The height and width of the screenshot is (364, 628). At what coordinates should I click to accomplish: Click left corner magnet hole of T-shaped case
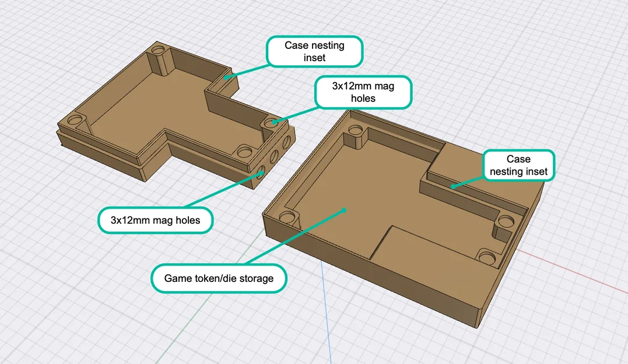pyautogui.click(x=75, y=119)
